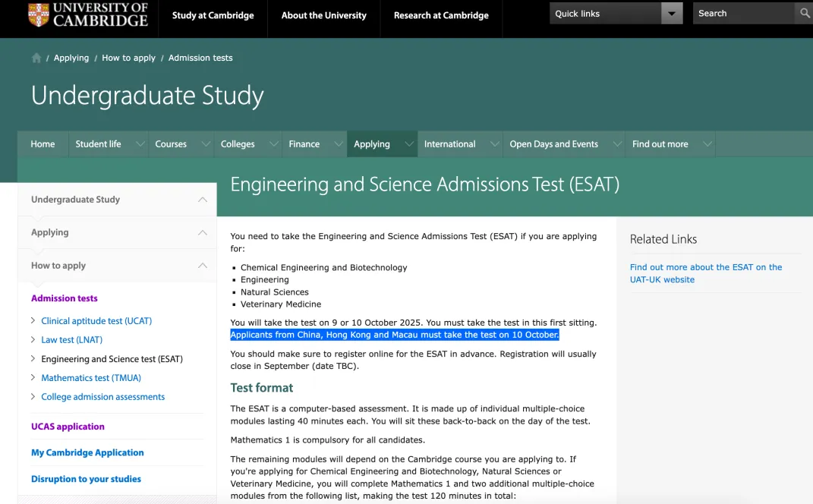This screenshot has height=504, width=813.
Task: Click the home icon in breadcrumb
Action: [x=36, y=58]
